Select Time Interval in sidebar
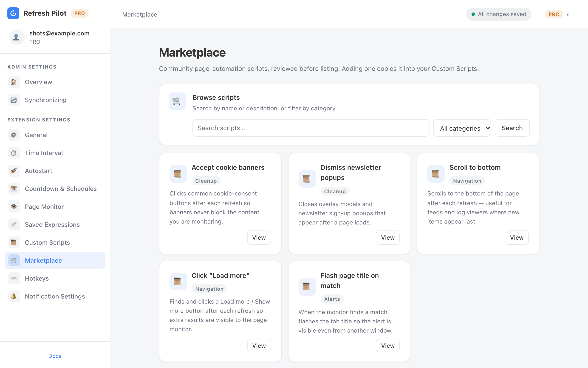This screenshot has height=368, width=588. (x=55, y=153)
